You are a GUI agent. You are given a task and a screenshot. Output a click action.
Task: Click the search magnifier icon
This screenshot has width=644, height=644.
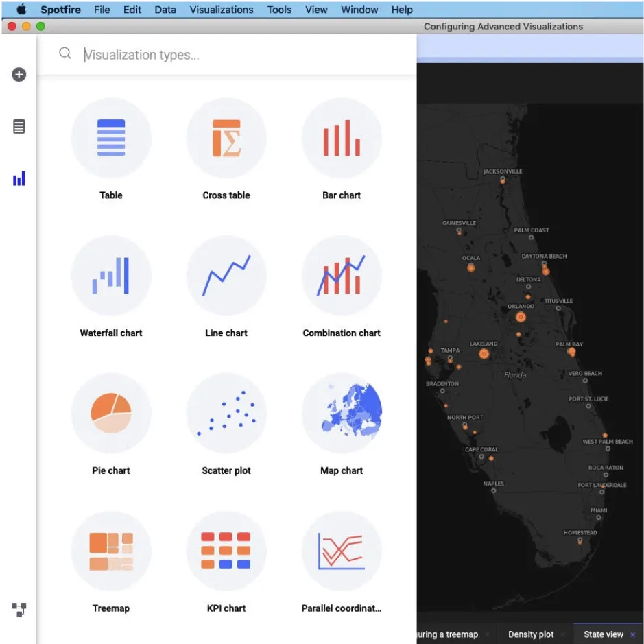pyautogui.click(x=65, y=53)
